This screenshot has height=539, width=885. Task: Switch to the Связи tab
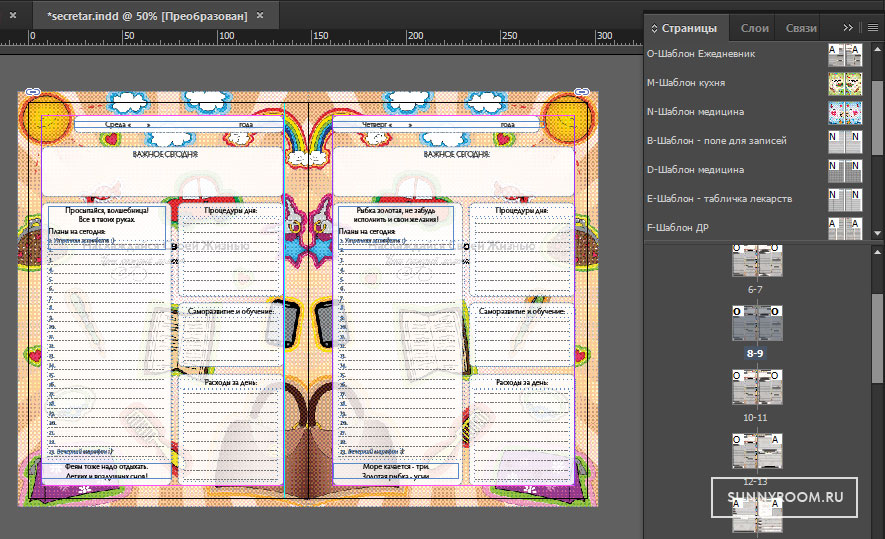click(801, 28)
